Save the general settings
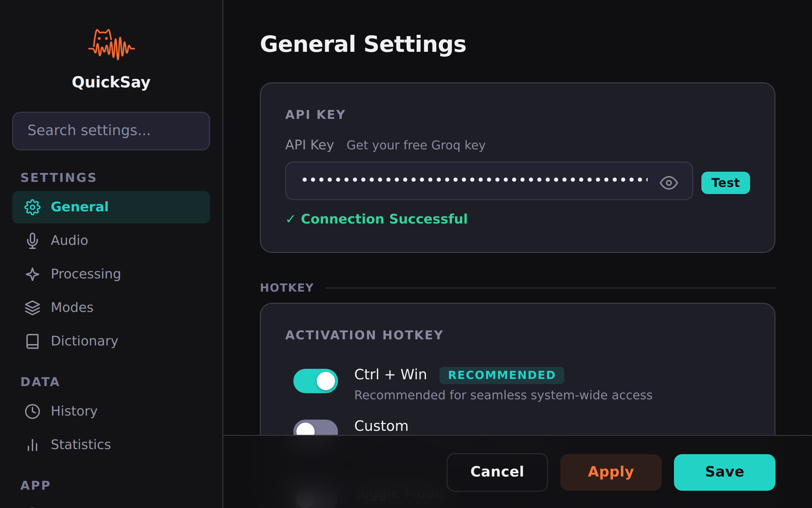812x508 pixels. 724,472
